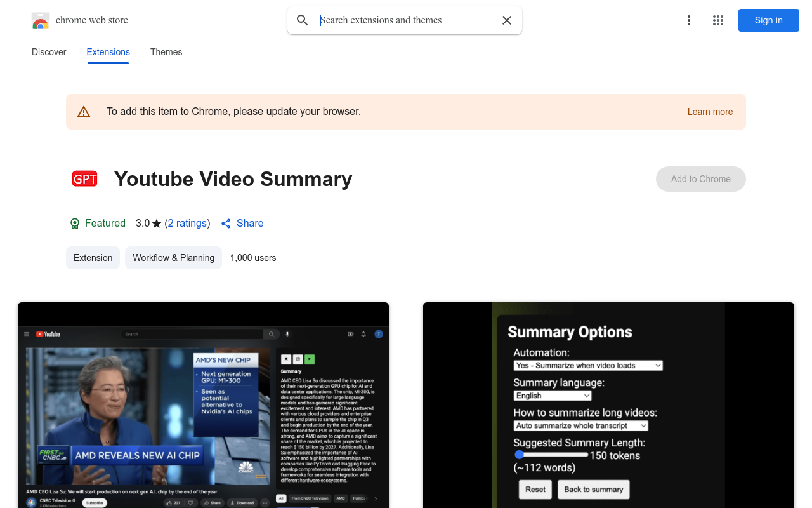This screenshot has height=508, width=812.
Task: Select the Extension category chip
Action: coord(93,258)
